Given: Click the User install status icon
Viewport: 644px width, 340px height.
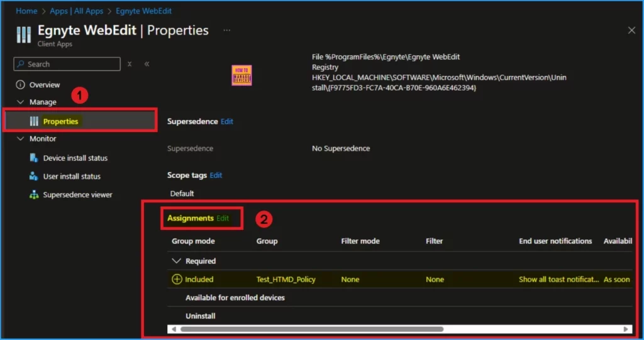Looking at the screenshot, I should click(34, 176).
